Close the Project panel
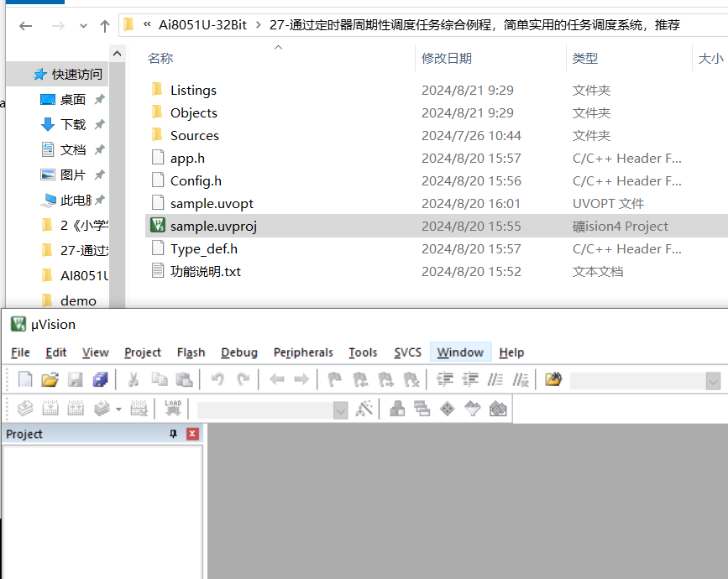The width and height of the screenshot is (728, 579). [x=192, y=434]
